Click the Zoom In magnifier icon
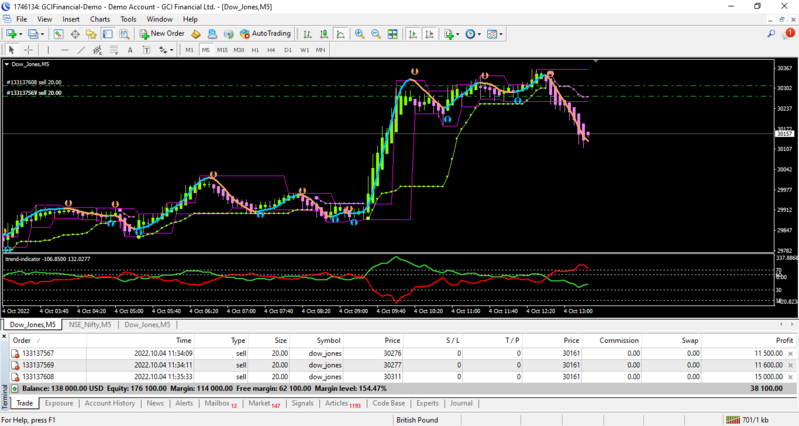This screenshot has height=426, width=799. click(x=359, y=34)
